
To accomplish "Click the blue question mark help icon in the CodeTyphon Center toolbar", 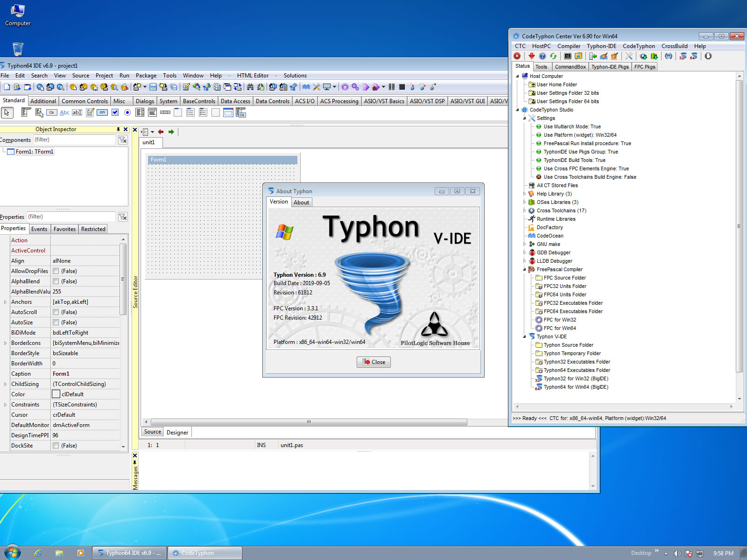I will pyautogui.click(x=543, y=56).
